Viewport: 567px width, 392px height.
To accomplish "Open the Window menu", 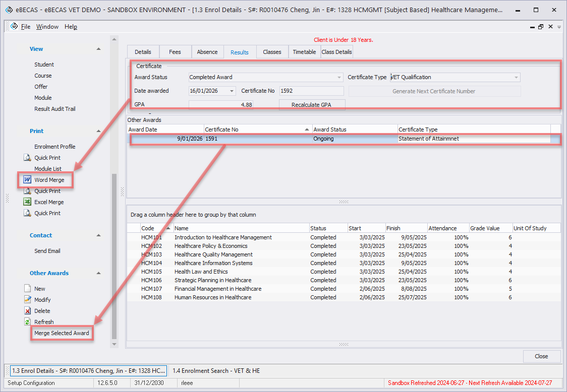I will coord(47,27).
